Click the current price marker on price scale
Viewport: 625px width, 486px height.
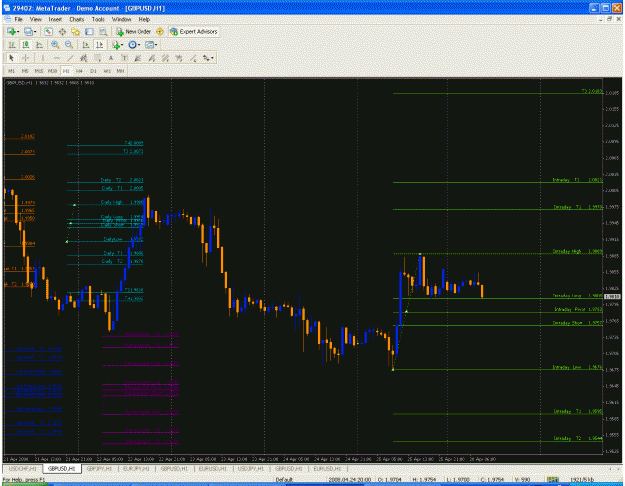pyautogui.click(x=612, y=297)
